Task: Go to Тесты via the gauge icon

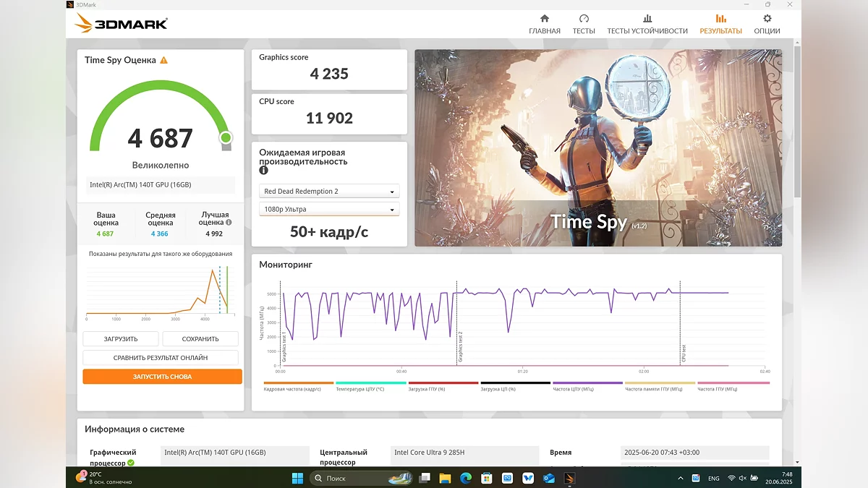Action: pos(584,19)
